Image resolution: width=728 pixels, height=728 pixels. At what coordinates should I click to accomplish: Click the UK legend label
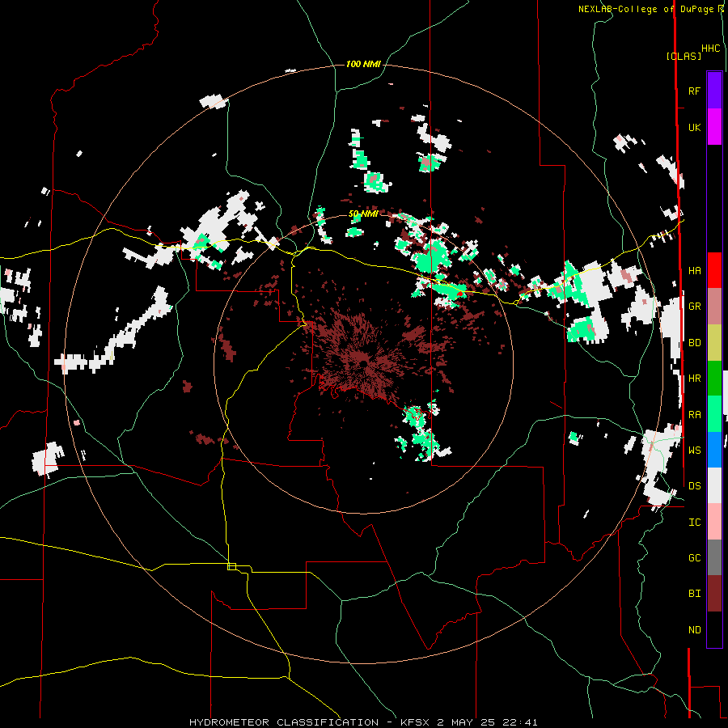tap(694, 127)
